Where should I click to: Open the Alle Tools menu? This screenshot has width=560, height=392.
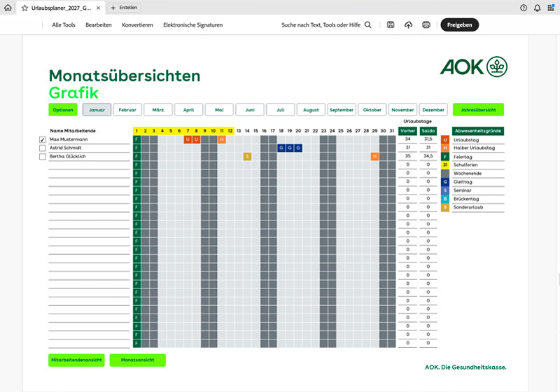click(64, 24)
